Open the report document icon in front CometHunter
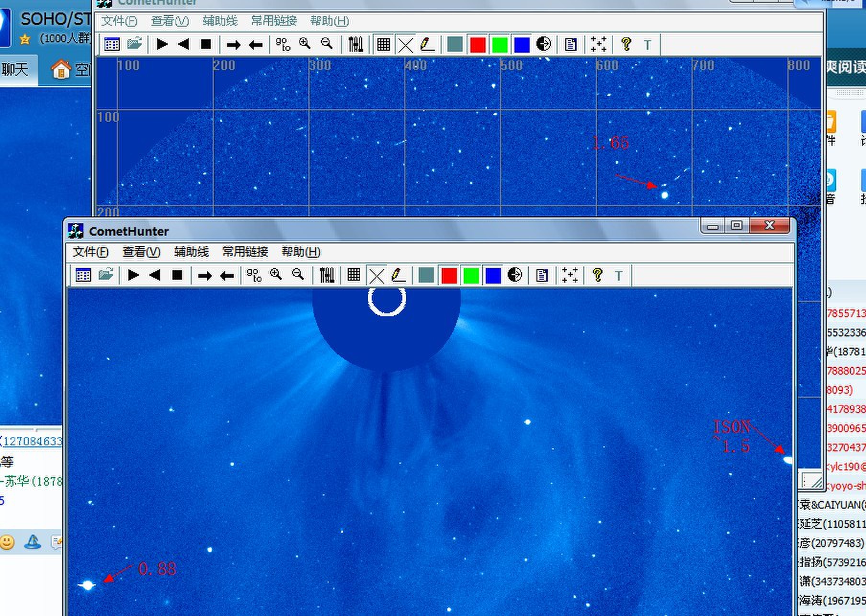866x616 pixels. [542, 275]
